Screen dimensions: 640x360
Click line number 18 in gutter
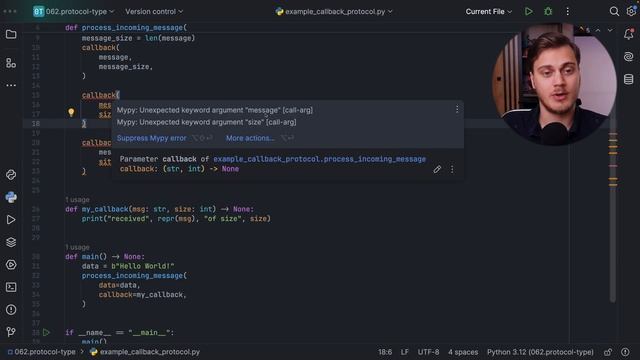pos(36,123)
